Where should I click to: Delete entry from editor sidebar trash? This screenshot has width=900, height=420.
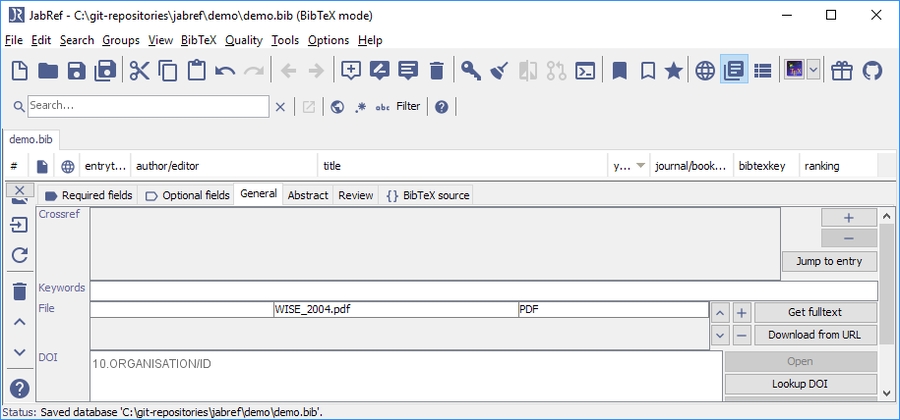click(20, 291)
